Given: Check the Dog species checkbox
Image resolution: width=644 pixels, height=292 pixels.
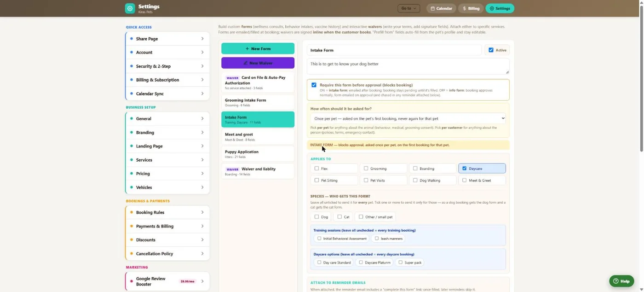Looking at the screenshot, I should coord(316,217).
